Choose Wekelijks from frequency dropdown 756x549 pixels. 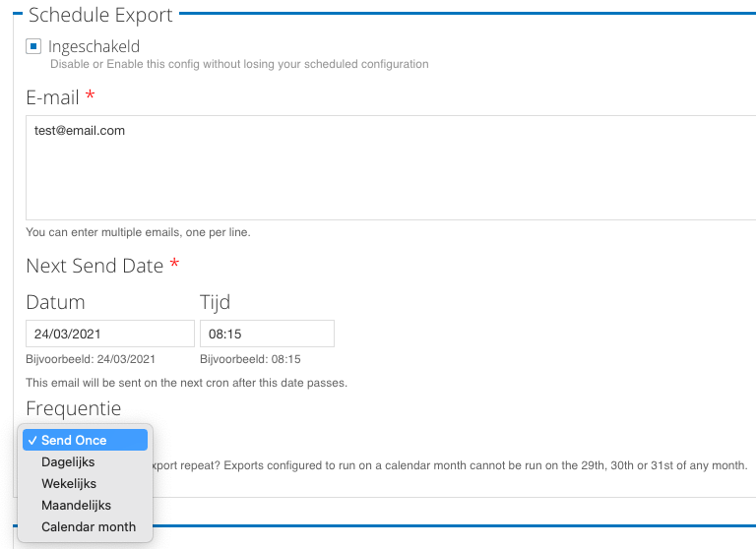pyautogui.click(x=69, y=483)
